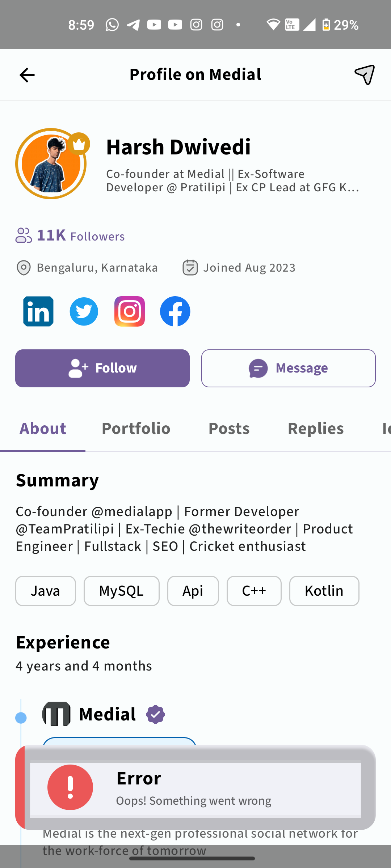The image size is (391, 868).
Task: Tap the Medial company logo
Action: (56, 714)
